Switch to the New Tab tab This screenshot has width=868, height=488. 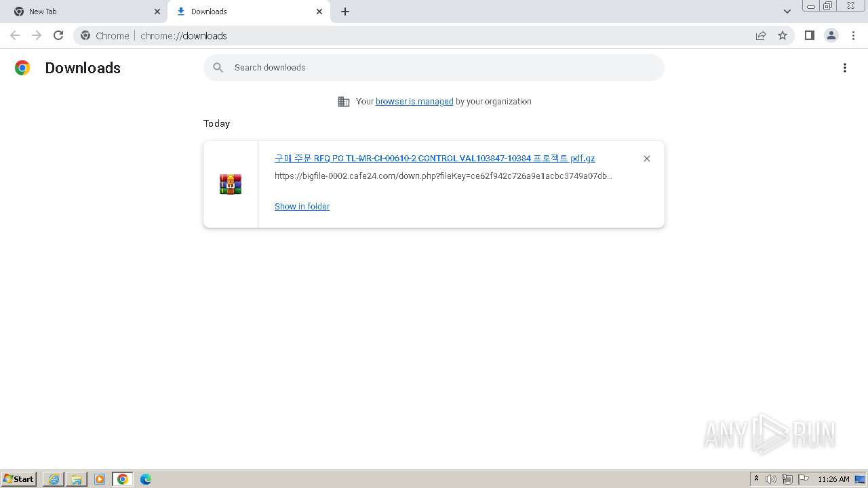[x=84, y=12]
